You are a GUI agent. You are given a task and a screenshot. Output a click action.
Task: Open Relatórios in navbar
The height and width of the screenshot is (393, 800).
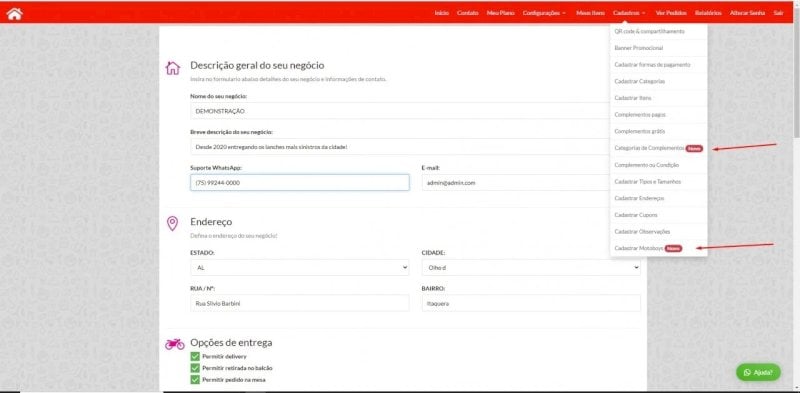click(708, 13)
